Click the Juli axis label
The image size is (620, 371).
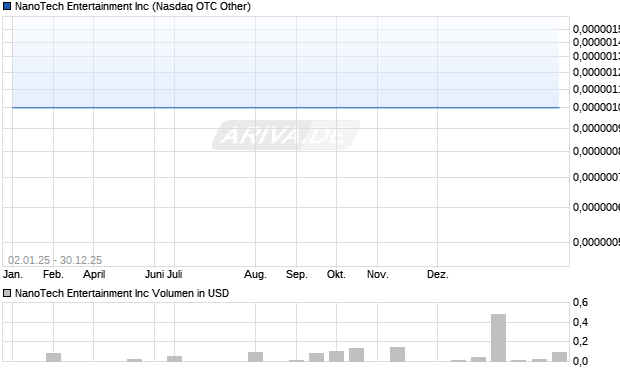[x=174, y=274]
